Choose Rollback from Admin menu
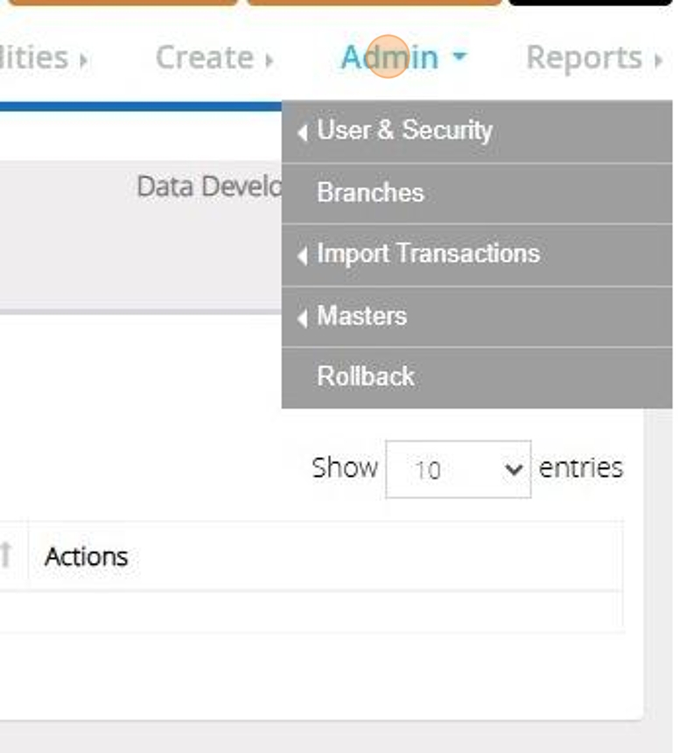Image resolution: width=700 pixels, height=753 pixels. tap(366, 376)
